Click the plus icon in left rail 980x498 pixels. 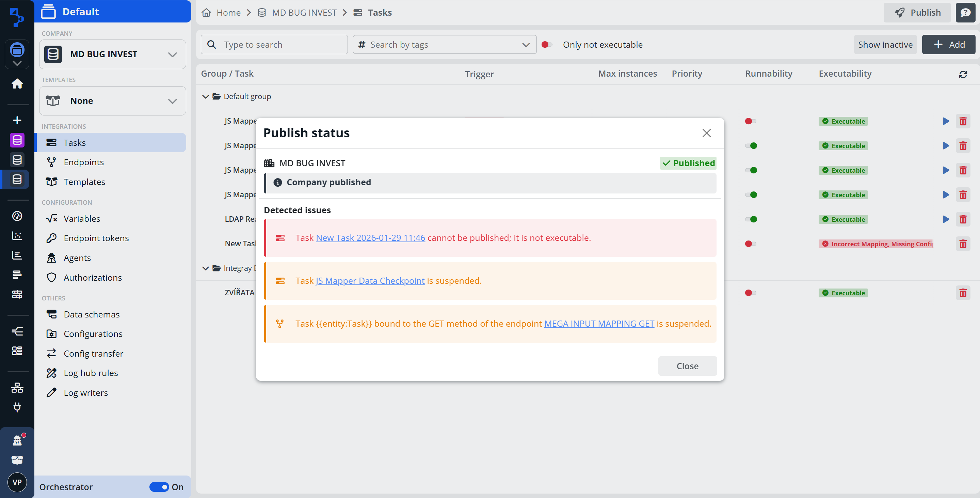click(17, 120)
